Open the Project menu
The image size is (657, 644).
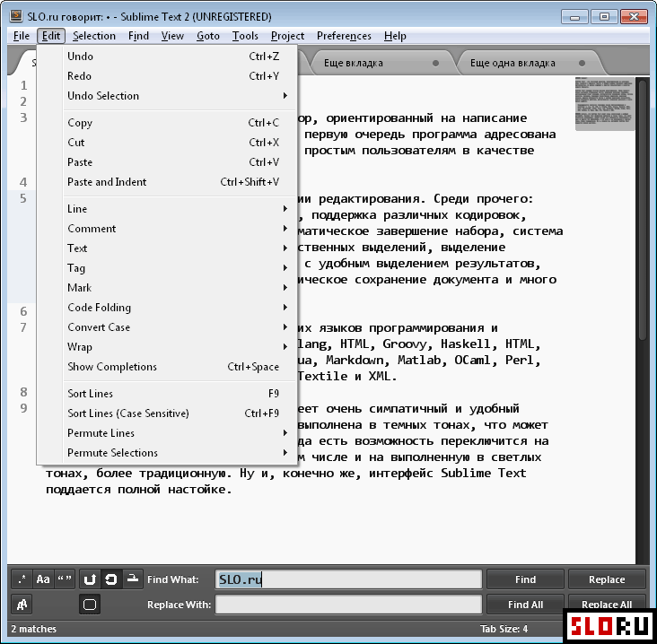click(x=287, y=36)
